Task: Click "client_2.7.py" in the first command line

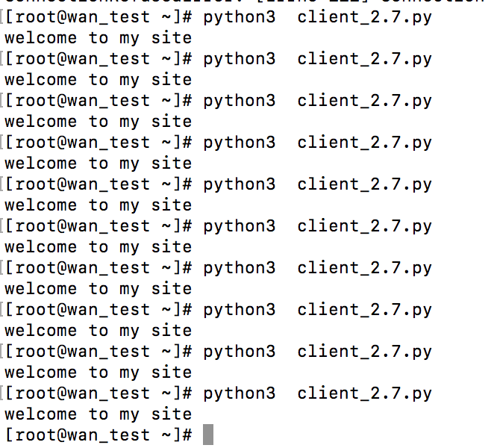Action: coord(364,16)
